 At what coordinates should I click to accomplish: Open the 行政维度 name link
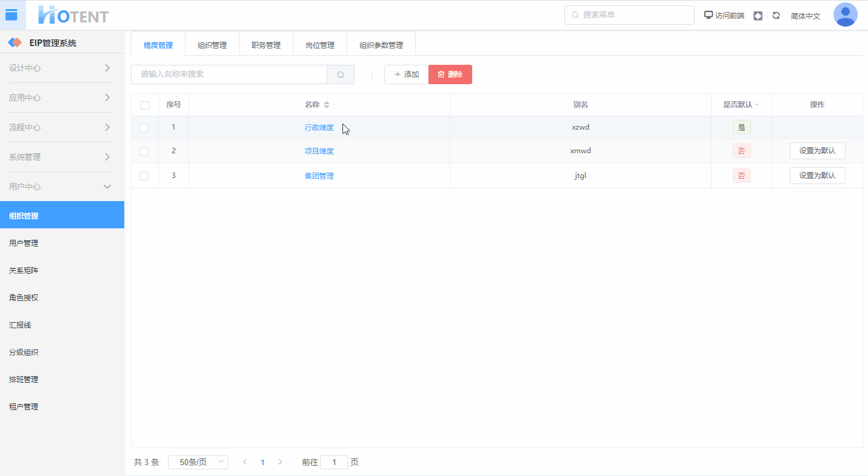click(x=319, y=128)
